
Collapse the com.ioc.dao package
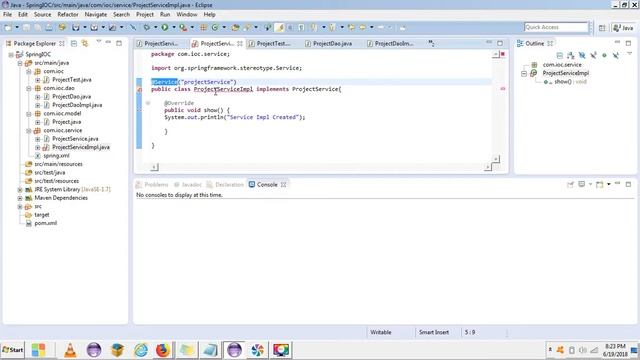(29, 88)
